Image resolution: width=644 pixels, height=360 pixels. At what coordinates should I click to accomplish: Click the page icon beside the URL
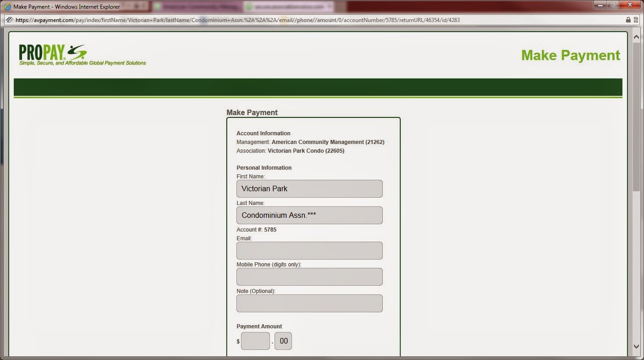9,20
